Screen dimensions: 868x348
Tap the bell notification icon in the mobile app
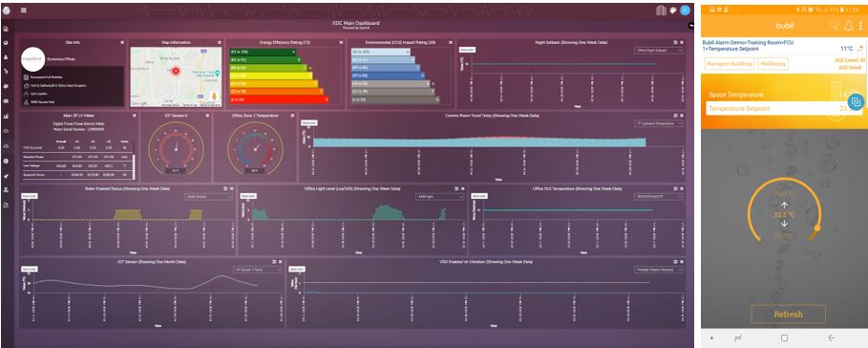848,26
